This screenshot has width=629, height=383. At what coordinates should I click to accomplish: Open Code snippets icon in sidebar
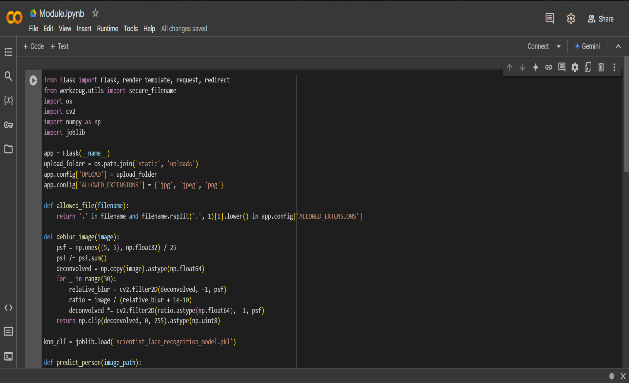(8, 308)
